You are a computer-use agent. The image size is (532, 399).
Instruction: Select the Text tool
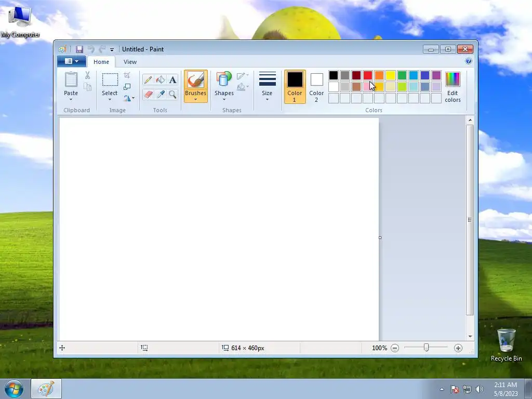[172, 79]
